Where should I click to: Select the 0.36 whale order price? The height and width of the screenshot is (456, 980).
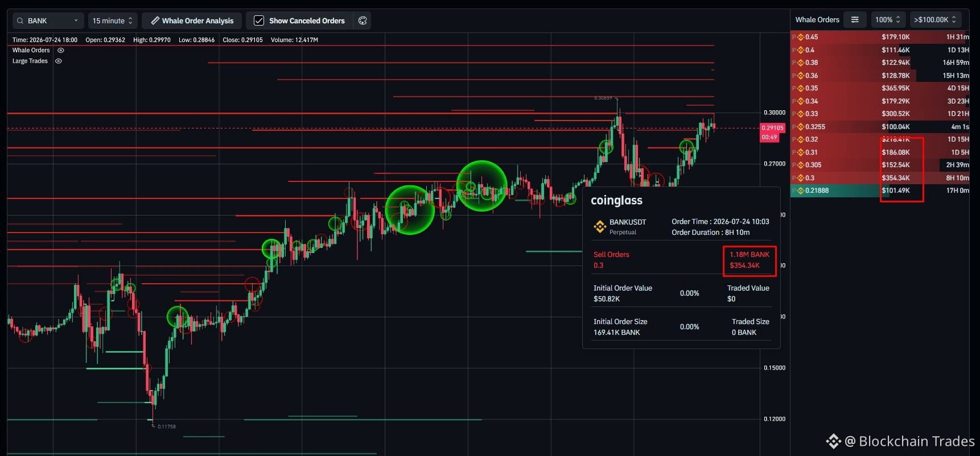point(812,76)
